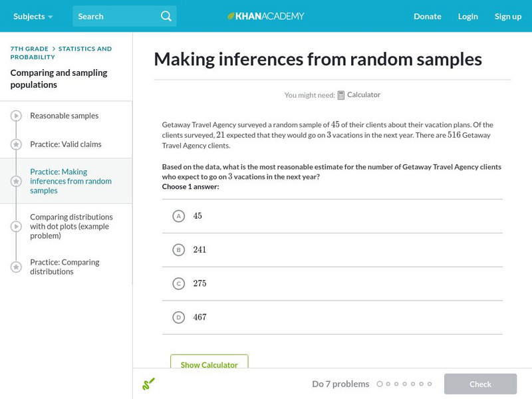This screenshot has height=399, width=532.
Task: Pick answer option D, 467
Action: (178, 318)
